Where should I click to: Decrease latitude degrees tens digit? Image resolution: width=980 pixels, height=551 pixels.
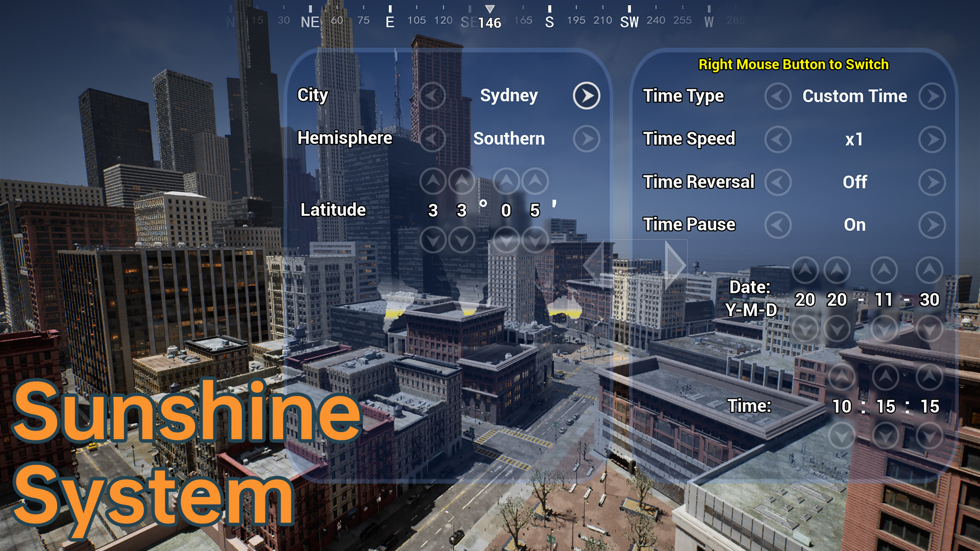(433, 240)
